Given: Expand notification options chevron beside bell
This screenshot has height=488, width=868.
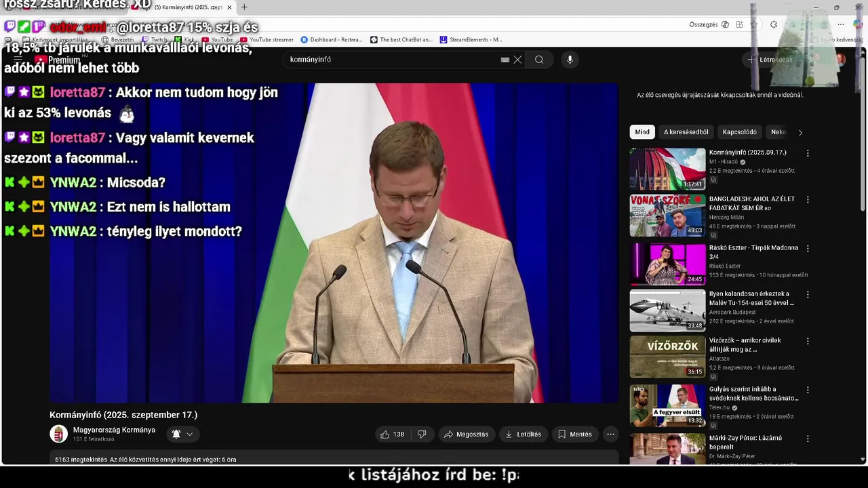Looking at the screenshot, I should coord(190,434).
